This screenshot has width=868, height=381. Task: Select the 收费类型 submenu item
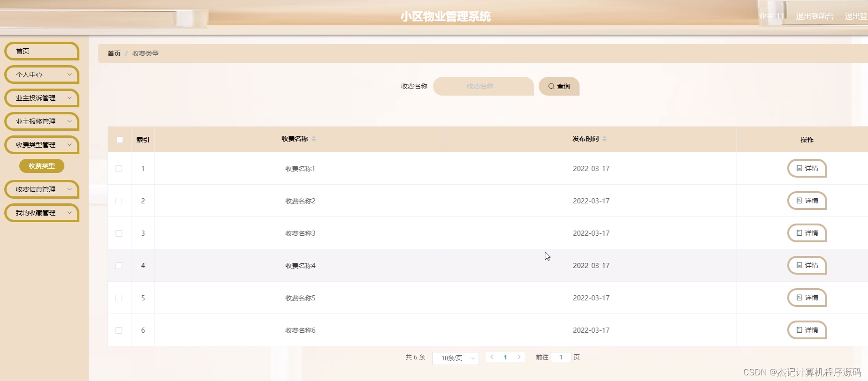tap(42, 166)
